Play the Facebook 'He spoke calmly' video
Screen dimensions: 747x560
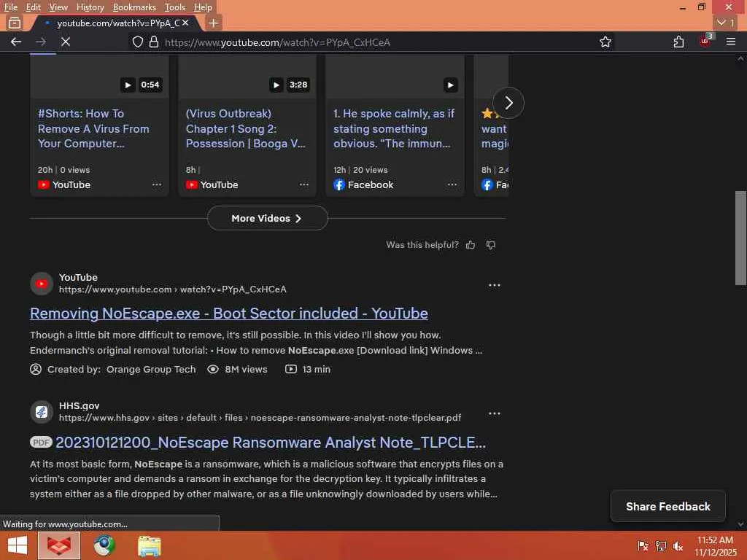[x=450, y=85]
